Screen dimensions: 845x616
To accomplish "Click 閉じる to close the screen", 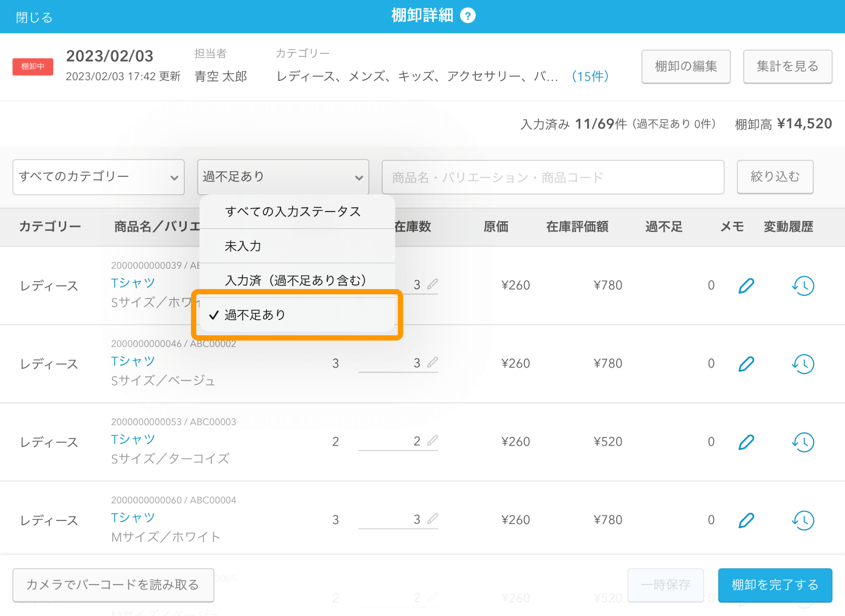I will [34, 18].
